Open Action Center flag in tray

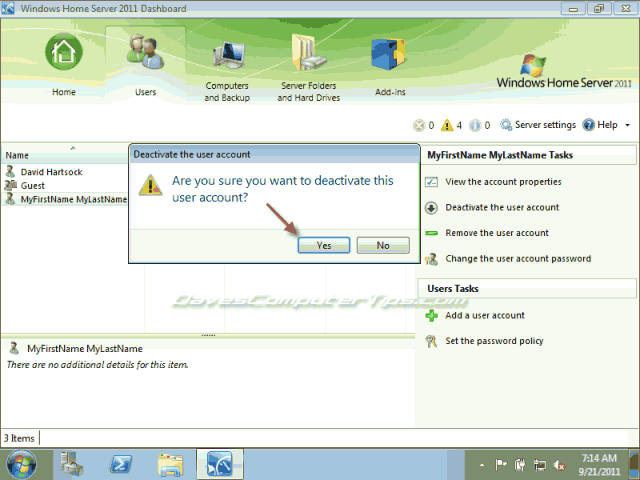(x=501, y=464)
